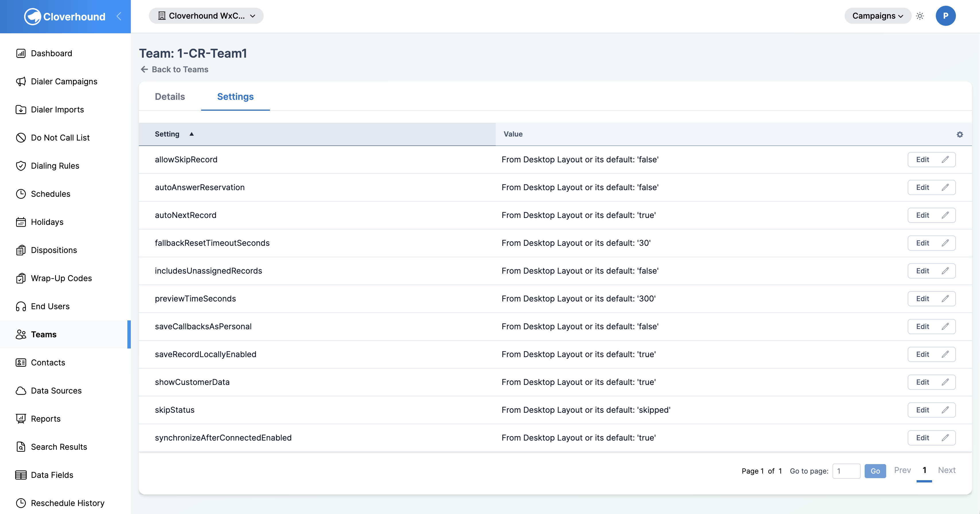Screen dimensions: 980x514
Task: Click the Schedules clock icon
Action: coord(21,194)
